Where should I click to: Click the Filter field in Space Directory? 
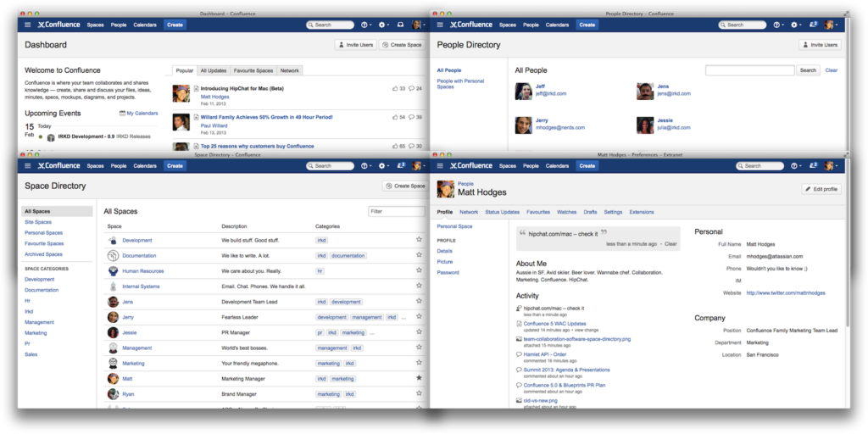[x=396, y=211]
